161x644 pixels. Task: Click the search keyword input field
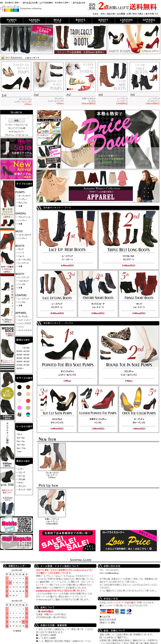coord(16,117)
